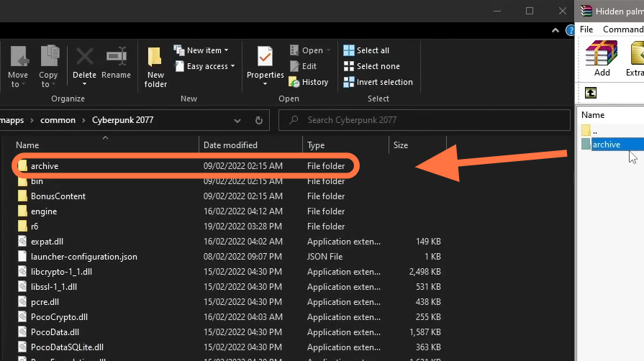The width and height of the screenshot is (644, 361).
Task: Click Invert selection in the ribbon
Action: (x=378, y=82)
